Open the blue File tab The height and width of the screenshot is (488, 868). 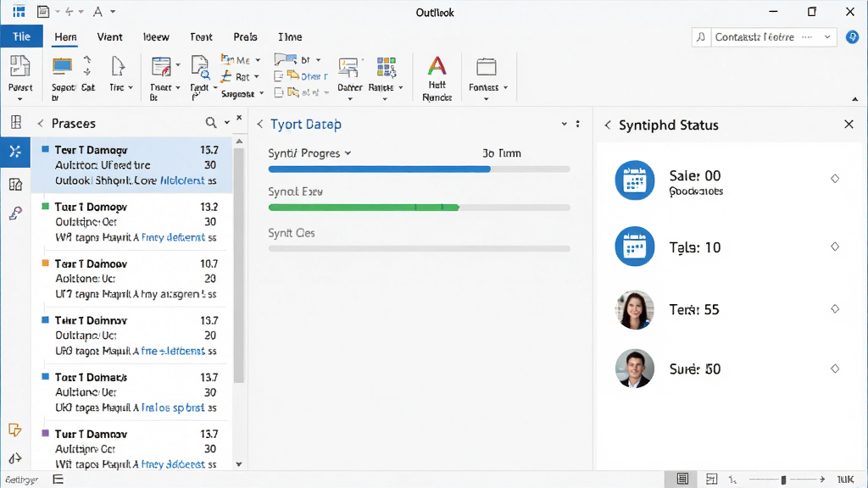[21, 36]
